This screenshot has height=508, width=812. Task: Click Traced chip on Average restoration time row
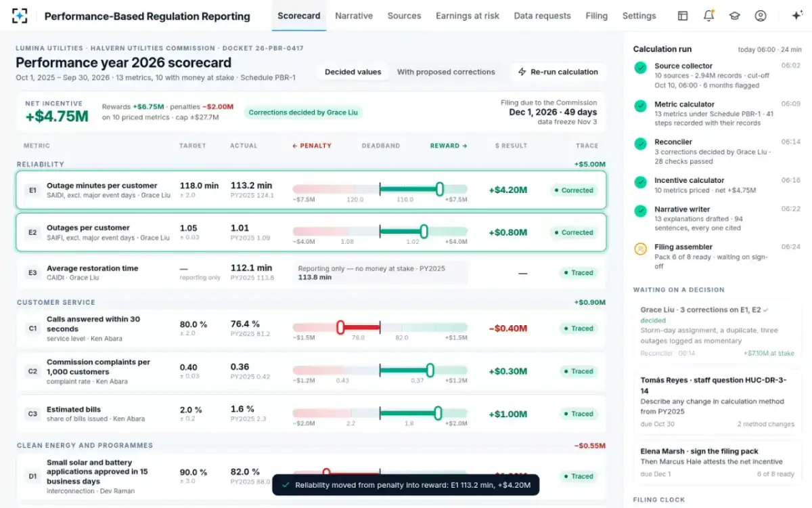[579, 273]
